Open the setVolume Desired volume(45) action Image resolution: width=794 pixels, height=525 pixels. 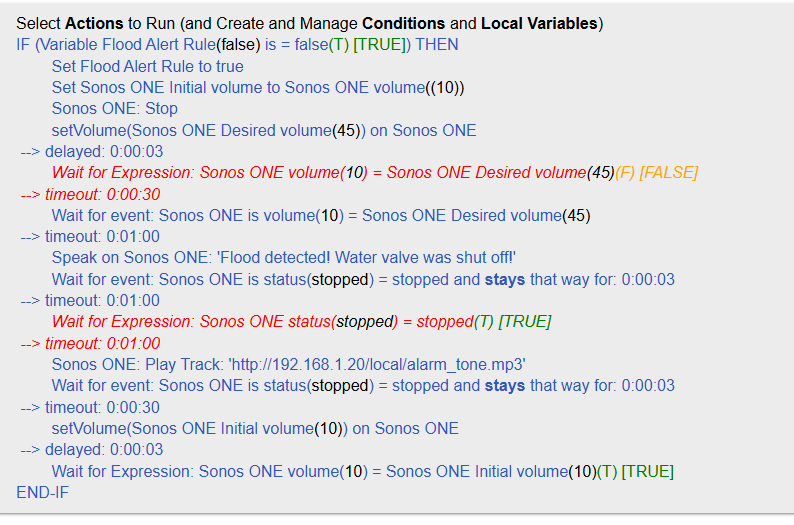point(264,130)
